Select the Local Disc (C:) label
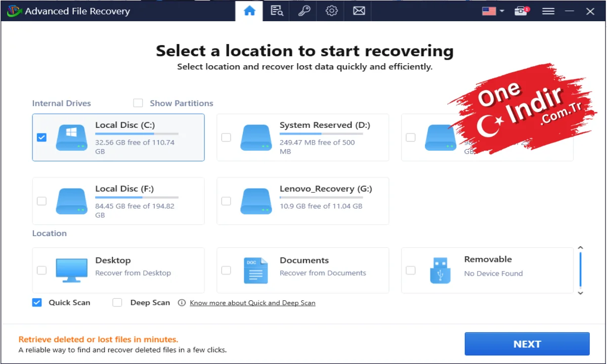 (x=125, y=125)
